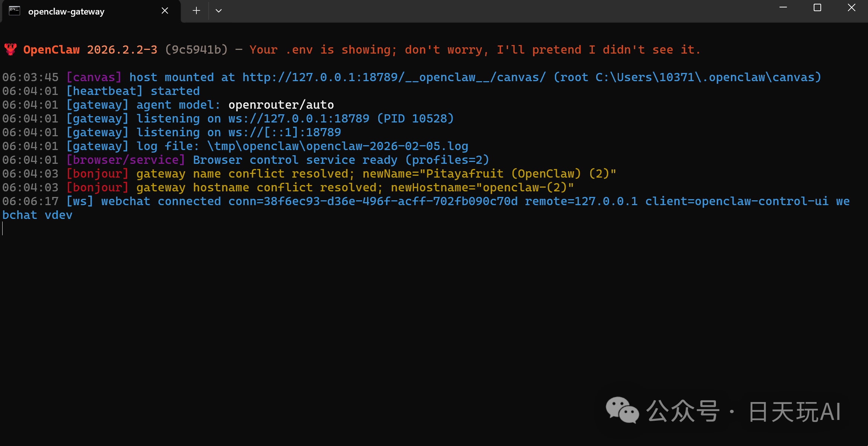Click the red lobster icon beside OpenClaw
The height and width of the screenshot is (446, 868).
pyautogui.click(x=10, y=50)
